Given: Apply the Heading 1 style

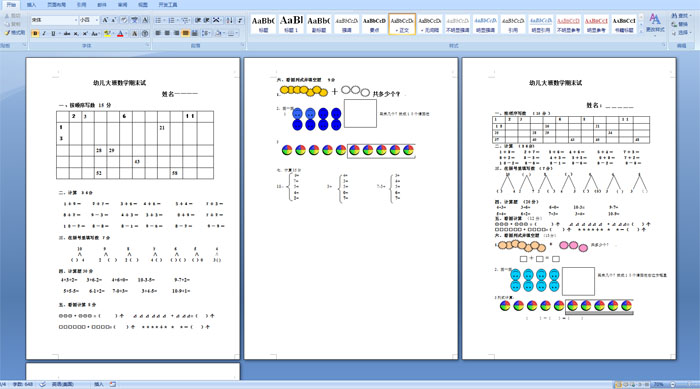Looking at the screenshot, I should tap(291, 24).
